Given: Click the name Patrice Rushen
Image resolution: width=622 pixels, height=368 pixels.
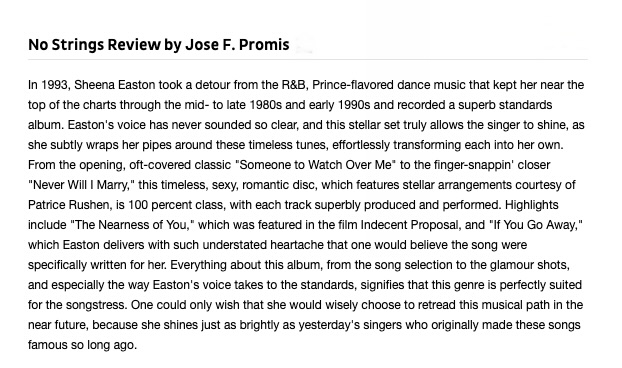Looking at the screenshot, I should pos(68,205).
